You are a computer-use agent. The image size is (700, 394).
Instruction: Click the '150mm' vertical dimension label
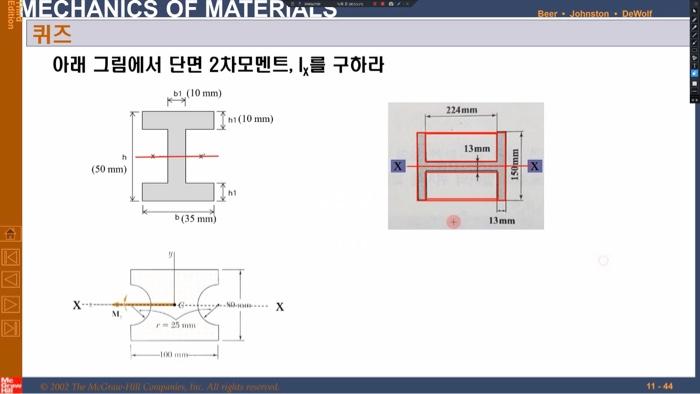point(515,164)
